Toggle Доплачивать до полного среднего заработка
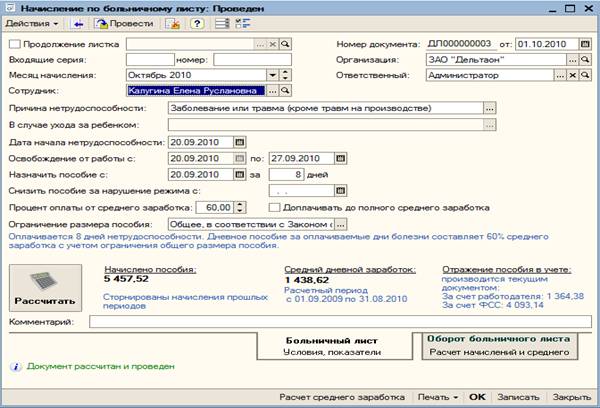 [x=274, y=207]
